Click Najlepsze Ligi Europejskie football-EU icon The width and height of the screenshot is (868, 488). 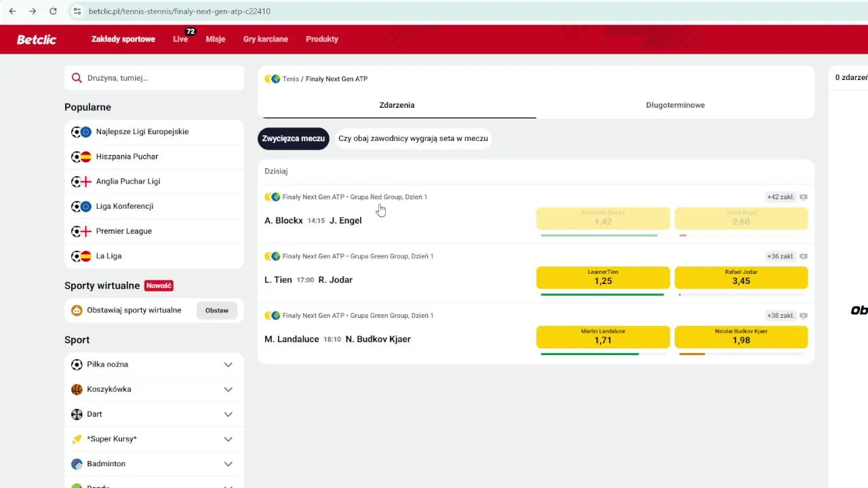tap(81, 132)
